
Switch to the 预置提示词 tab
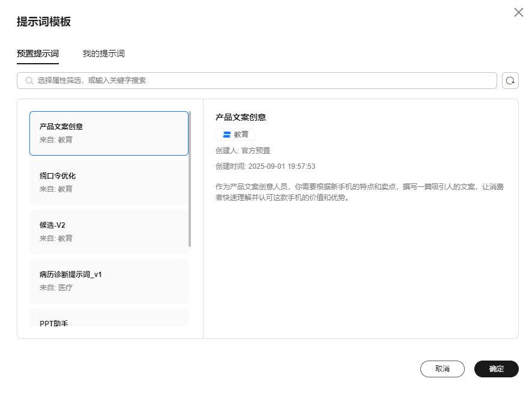coord(38,53)
